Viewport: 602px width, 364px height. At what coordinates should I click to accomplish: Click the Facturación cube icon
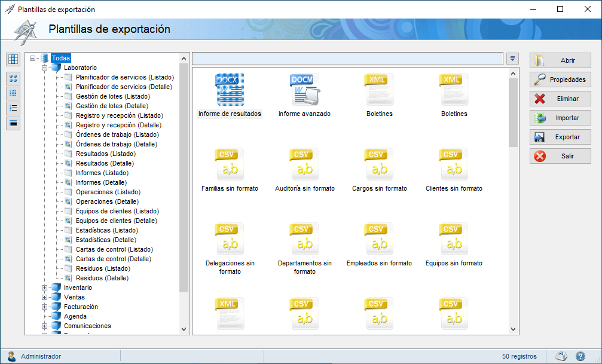pos(56,307)
